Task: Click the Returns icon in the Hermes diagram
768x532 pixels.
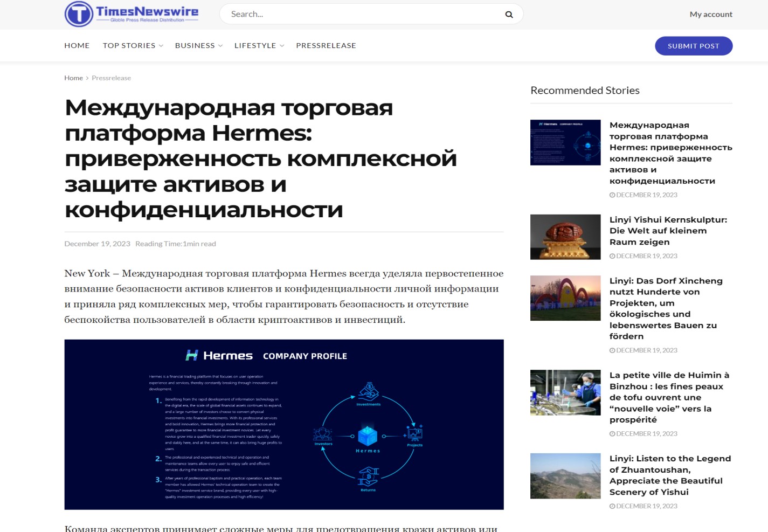Action: (369, 477)
